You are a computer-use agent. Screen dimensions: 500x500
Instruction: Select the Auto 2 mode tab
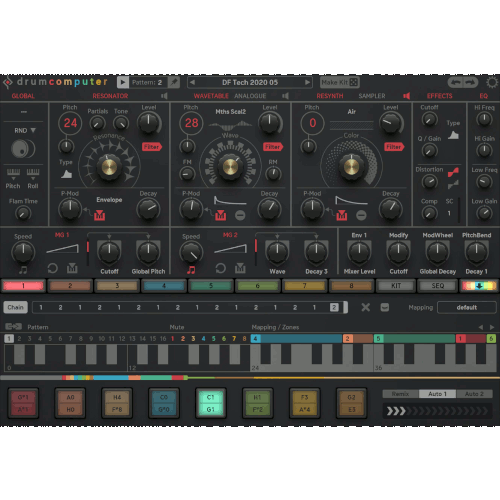coord(474,394)
